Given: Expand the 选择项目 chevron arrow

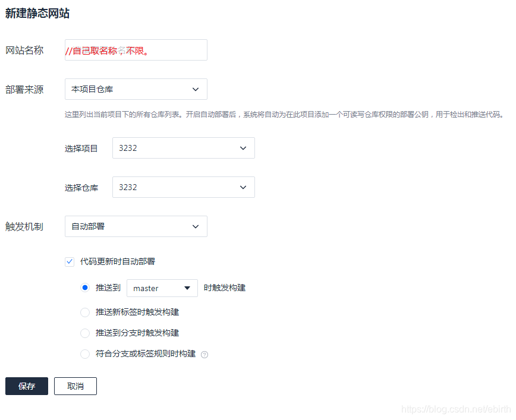Looking at the screenshot, I should point(243,148).
